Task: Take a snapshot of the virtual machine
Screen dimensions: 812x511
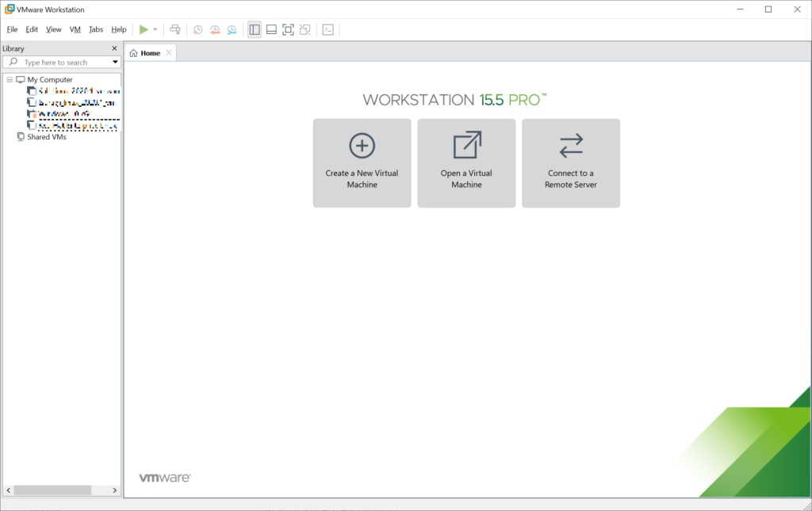Action: pos(197,29)
